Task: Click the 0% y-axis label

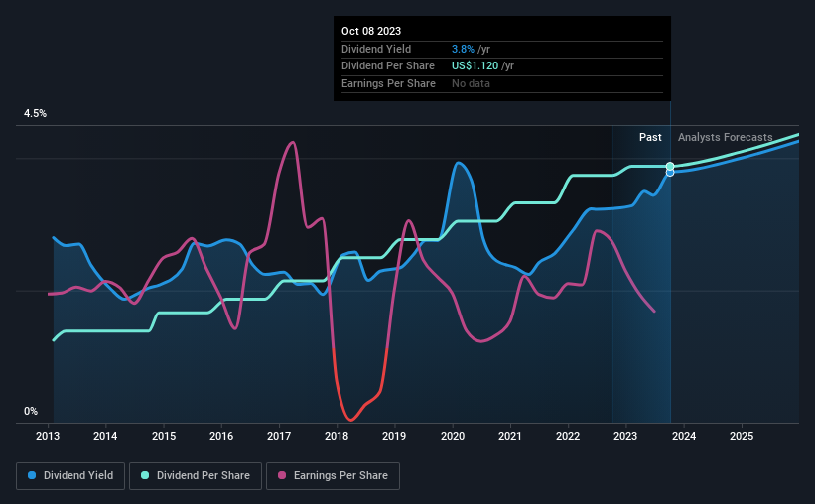Action: click(x=31, y=411)
